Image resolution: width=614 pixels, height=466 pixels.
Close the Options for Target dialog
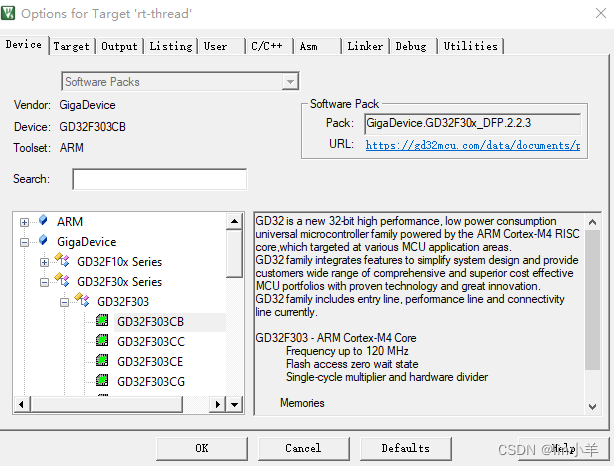tap(601, 13)
